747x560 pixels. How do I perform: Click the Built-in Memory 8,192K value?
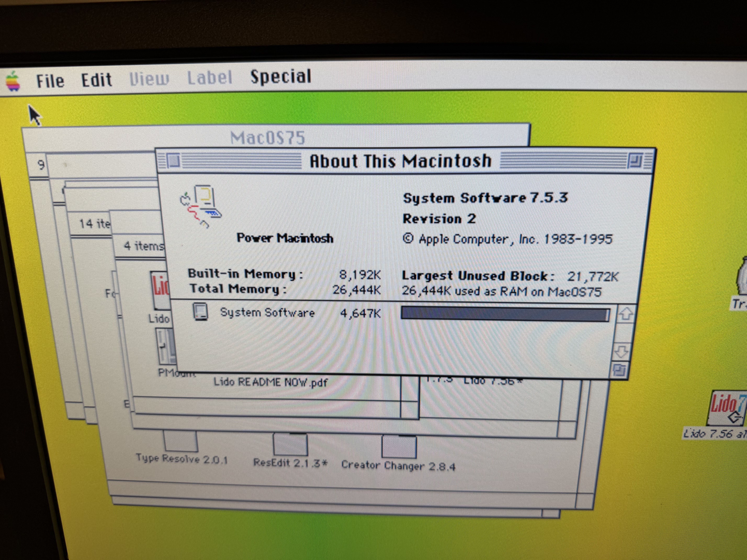coord(360,275)
